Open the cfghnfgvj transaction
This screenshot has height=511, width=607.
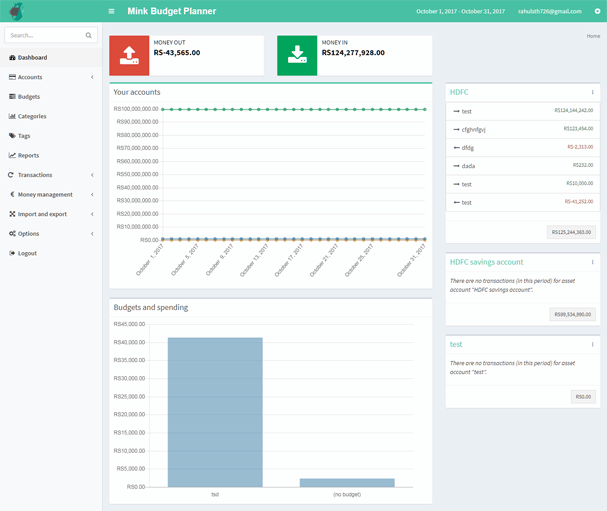[x=473, y=129]
